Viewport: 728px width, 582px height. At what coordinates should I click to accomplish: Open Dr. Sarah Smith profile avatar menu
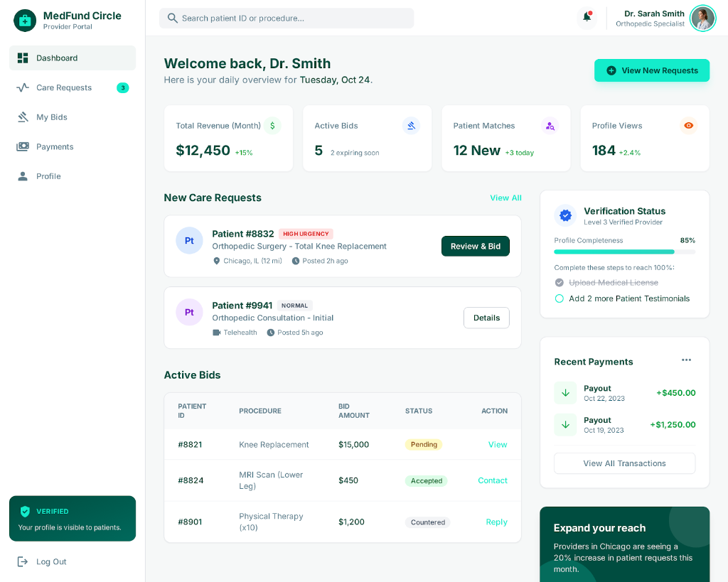702,18
